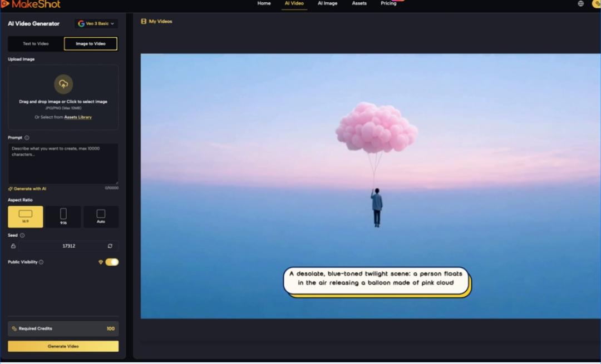Click the Generate Video button
This screenshot has width=601, height=364.
click(63, 346)
